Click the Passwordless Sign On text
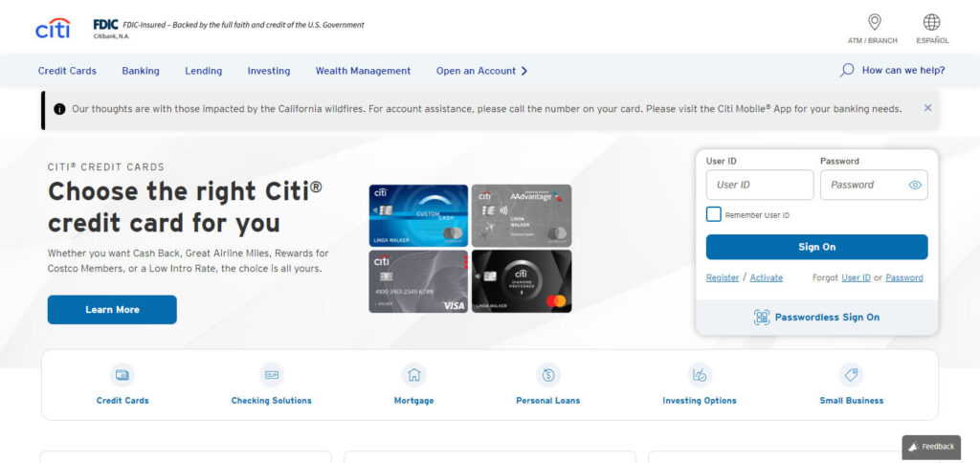Screen dimensions: 980x463 point(827,318)
